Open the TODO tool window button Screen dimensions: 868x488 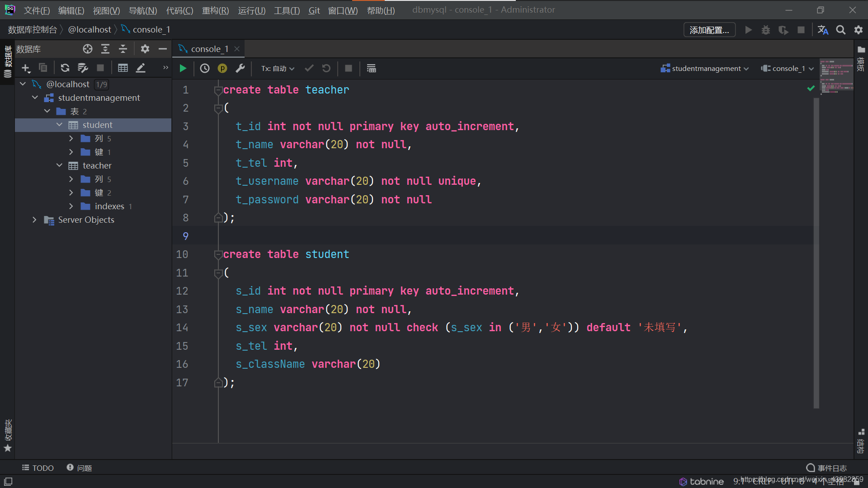coord(38,468)
